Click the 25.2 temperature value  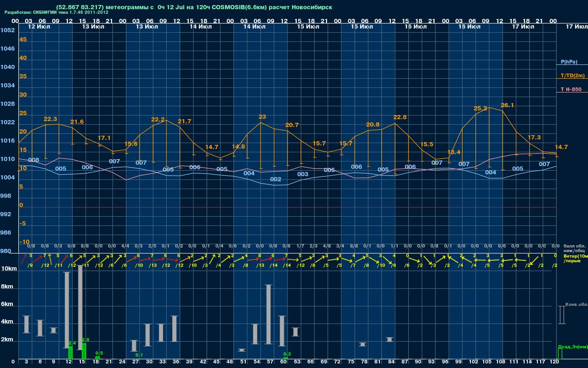pos(480,109)
